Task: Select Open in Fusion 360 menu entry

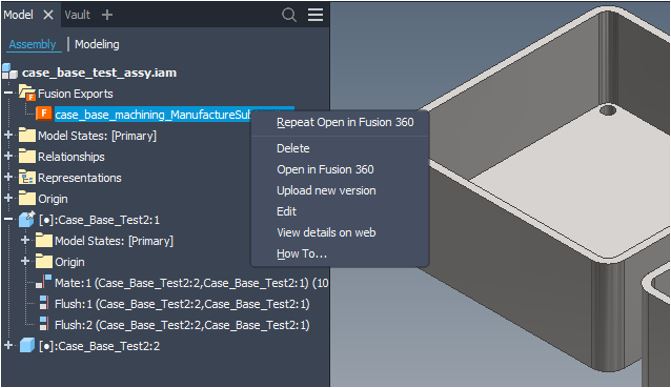Action: pyautogui.click(x=340, y=169)
